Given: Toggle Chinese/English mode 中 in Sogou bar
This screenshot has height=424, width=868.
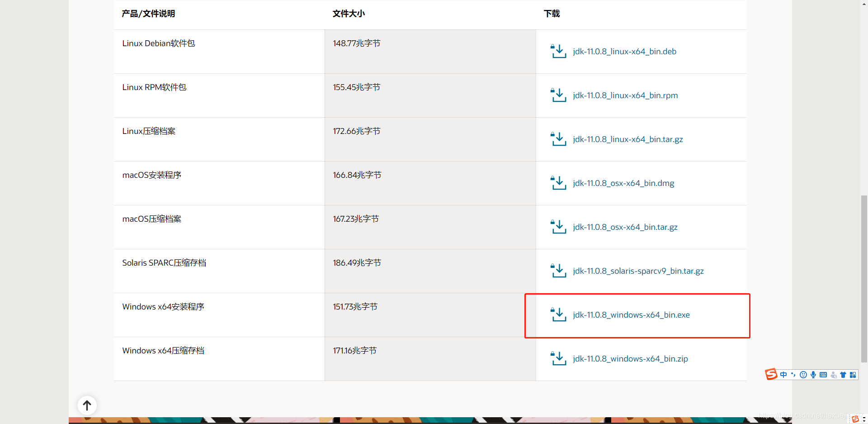Looking at the screenshot, I should [x=783, y=375].
